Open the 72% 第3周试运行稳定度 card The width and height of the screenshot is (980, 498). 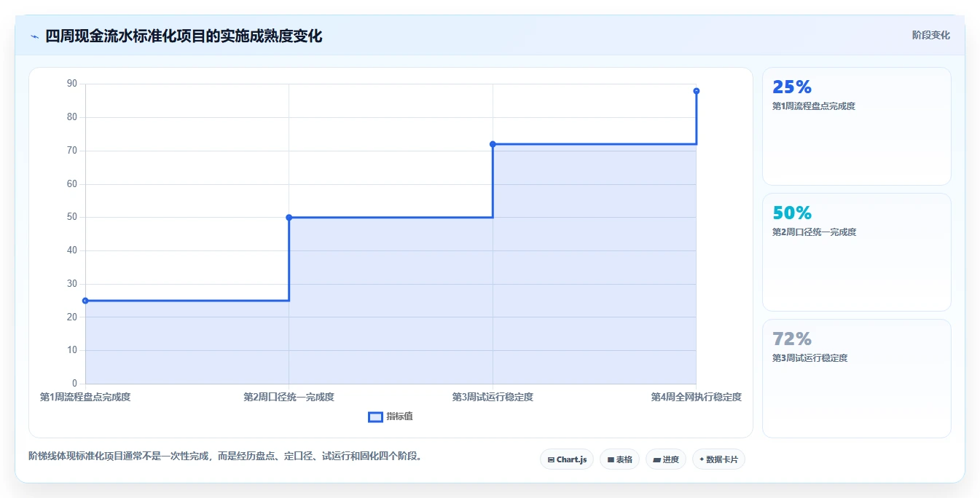(x=857, y=379)
